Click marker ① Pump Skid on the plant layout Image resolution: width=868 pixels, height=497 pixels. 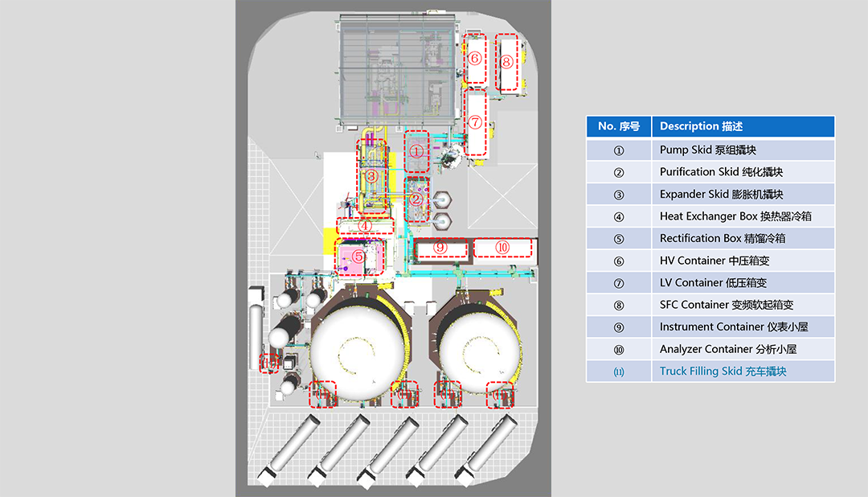[416, 150]
